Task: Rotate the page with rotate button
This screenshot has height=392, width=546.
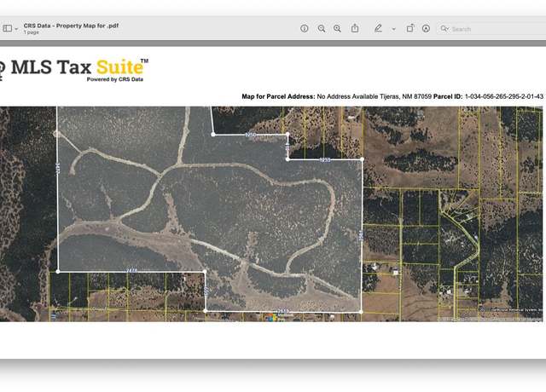Action: (x=410, y=28)
